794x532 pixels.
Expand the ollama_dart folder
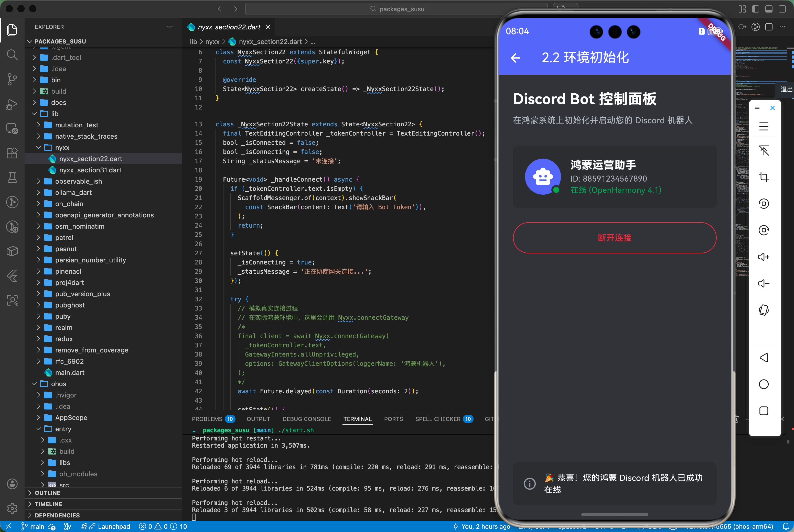(x=103, y=192)
